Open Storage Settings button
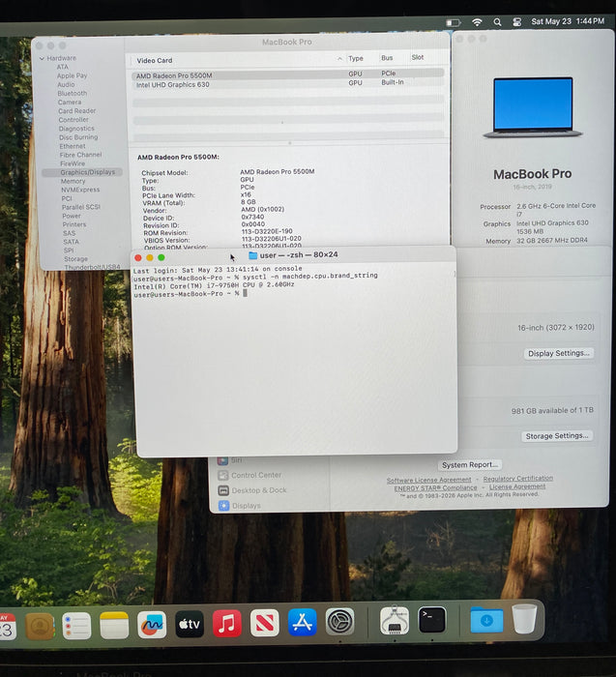The width and height of the screenshot is (616, 677). [x=557, y=435]
